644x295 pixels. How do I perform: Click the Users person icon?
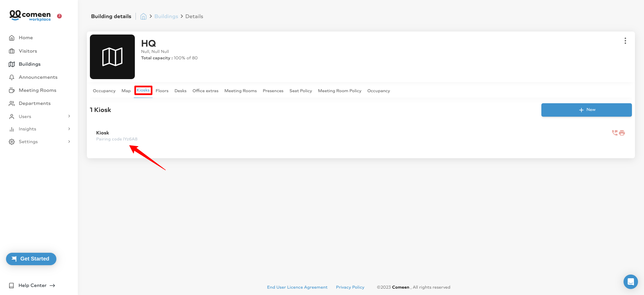[x=12, y=116]
